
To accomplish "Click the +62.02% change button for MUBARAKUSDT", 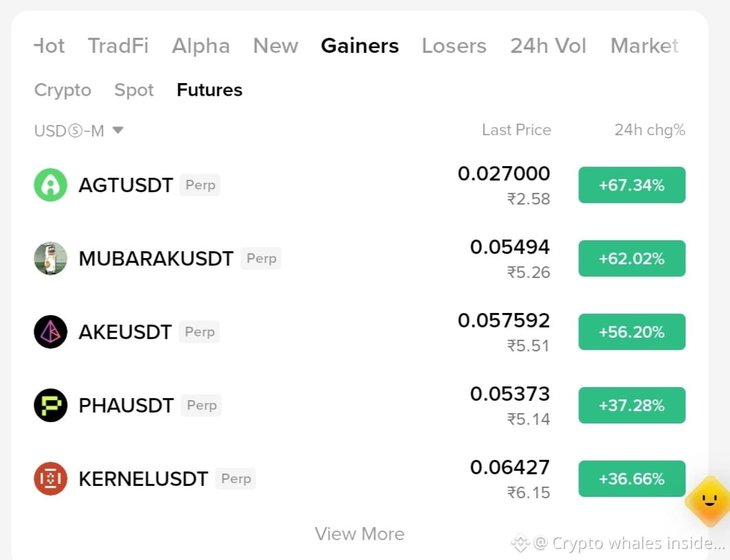I will pyautogui.click(x=632, y=258).
